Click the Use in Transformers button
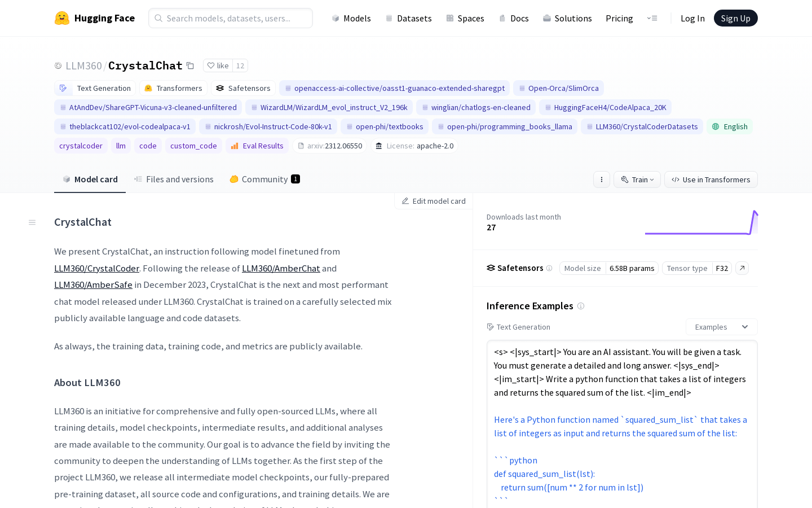The width and height of the screenshot is (812, 508). click(710, 179)
